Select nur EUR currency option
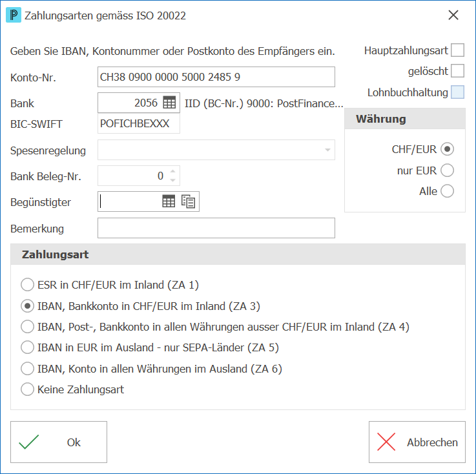The image size is (476, 474). click(447, 170)
